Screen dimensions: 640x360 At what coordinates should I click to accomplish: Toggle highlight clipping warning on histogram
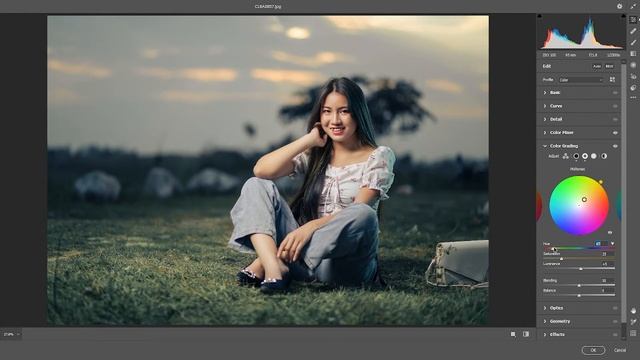click(623, 16)
